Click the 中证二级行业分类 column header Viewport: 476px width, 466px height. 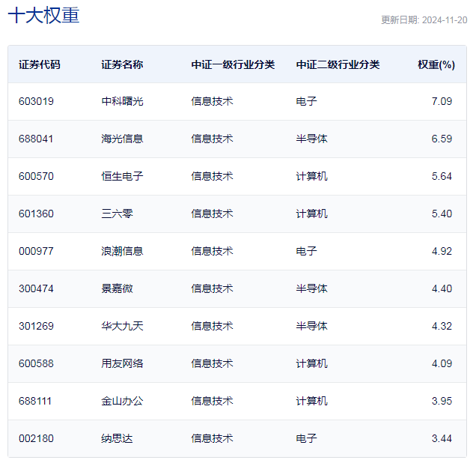coord(338,64)
